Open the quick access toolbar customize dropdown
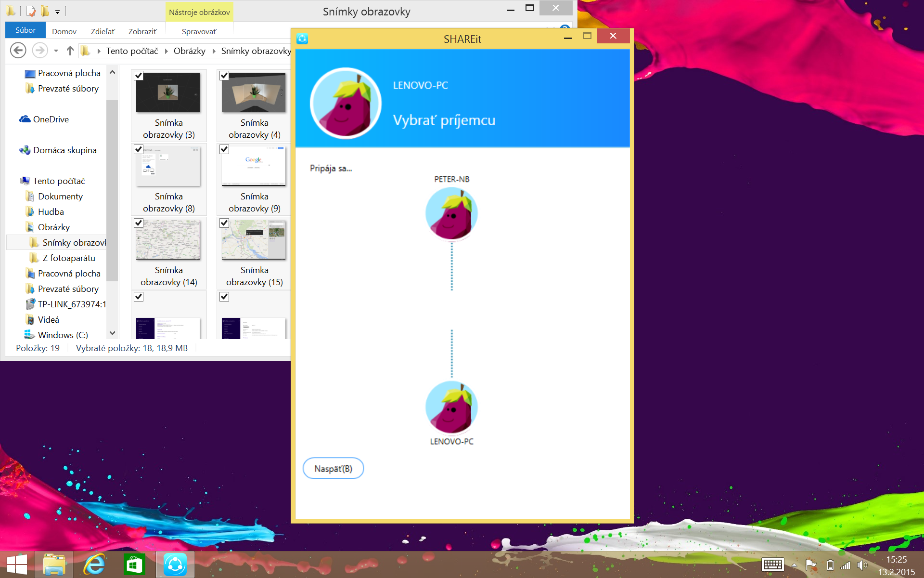924x578 pixels. tap(57, 12)
